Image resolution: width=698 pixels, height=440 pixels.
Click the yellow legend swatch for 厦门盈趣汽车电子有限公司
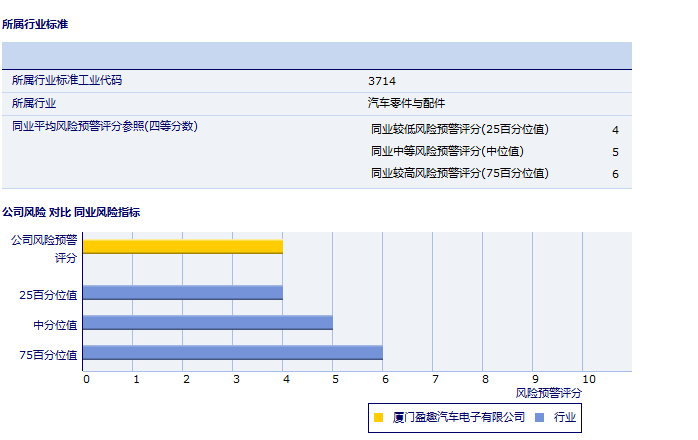pyautogui.click(x=378, y=417)
